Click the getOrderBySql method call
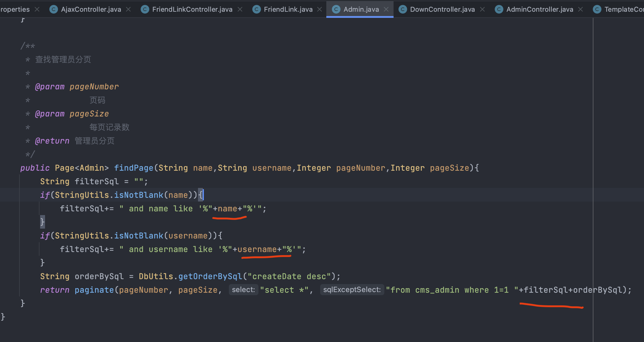Screen dimensions: 644x342 pyautogui.click(x=210, y=276)
